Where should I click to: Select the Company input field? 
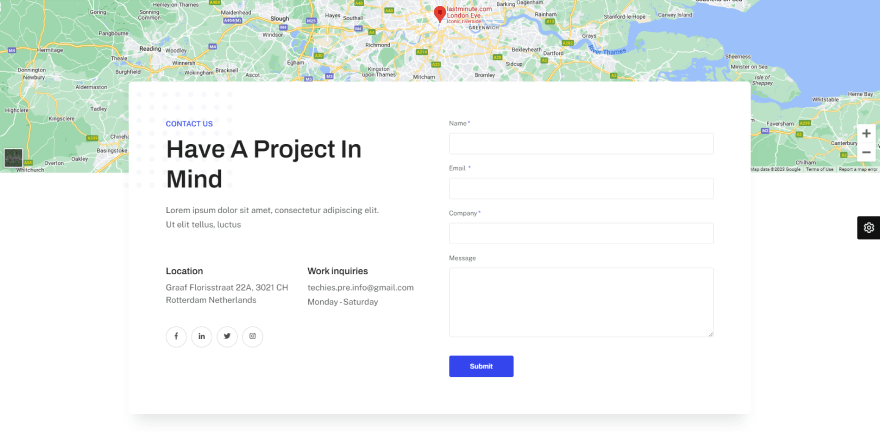581,233
